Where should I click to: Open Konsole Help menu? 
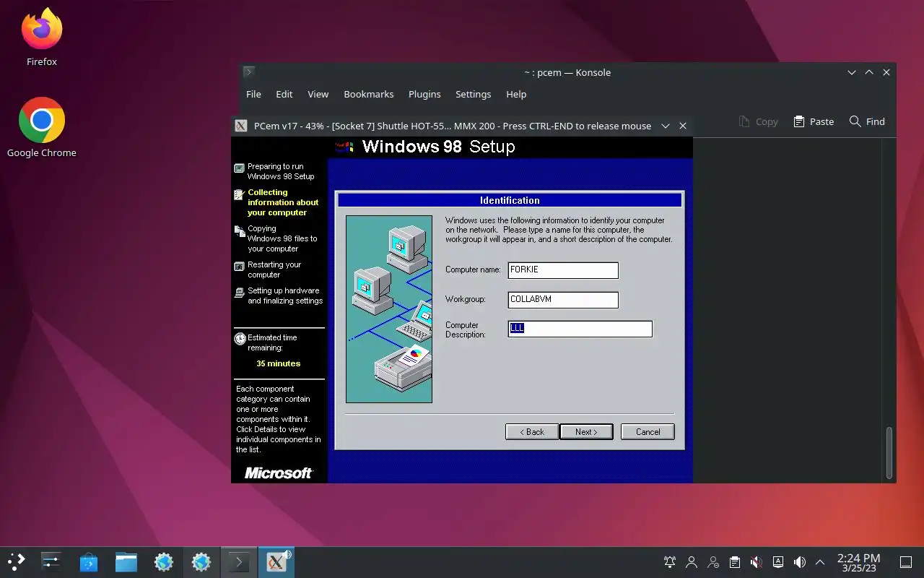[516, 94]
